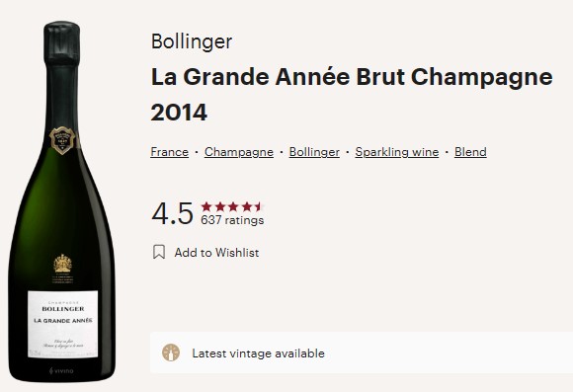Image resolution: width=573 pixels, height=392 pixels.
Task: Click the Bollinger name above the wine title
Action: point(192,41)
